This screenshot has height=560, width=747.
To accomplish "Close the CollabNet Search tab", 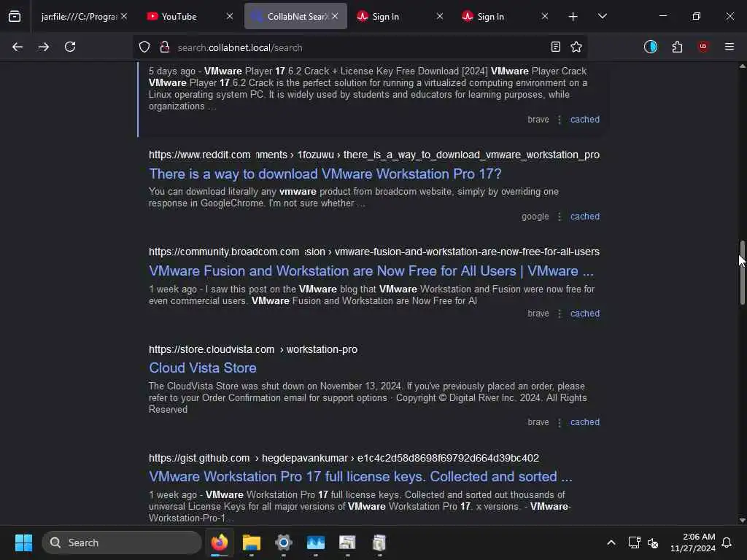I will pyautogui.click(x=335, y=16).
